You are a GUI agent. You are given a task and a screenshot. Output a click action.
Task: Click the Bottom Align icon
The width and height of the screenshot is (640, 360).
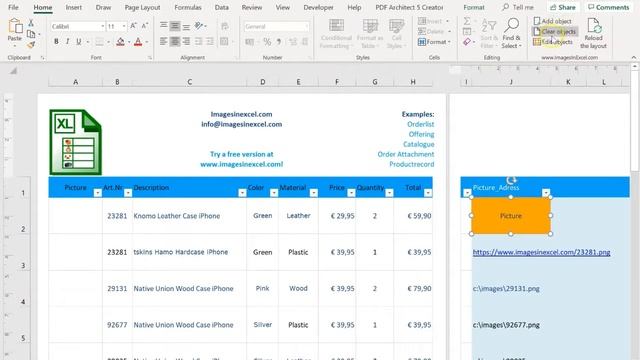186,26
